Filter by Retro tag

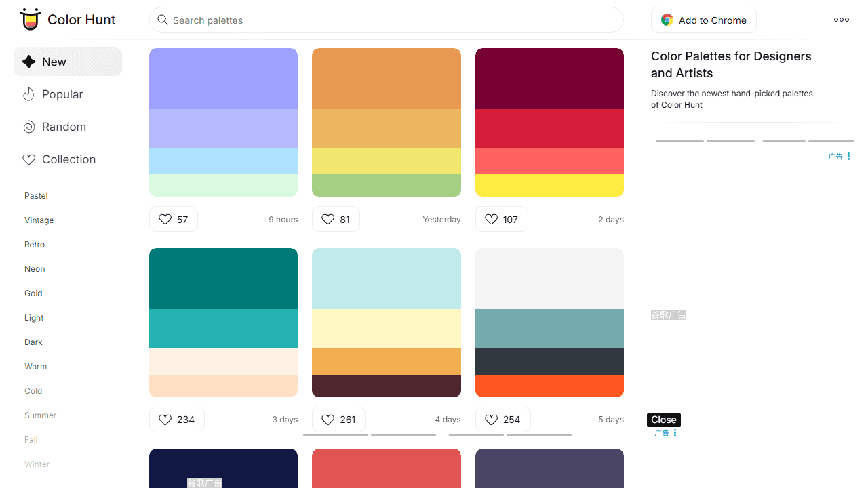(x=35, y=245)
